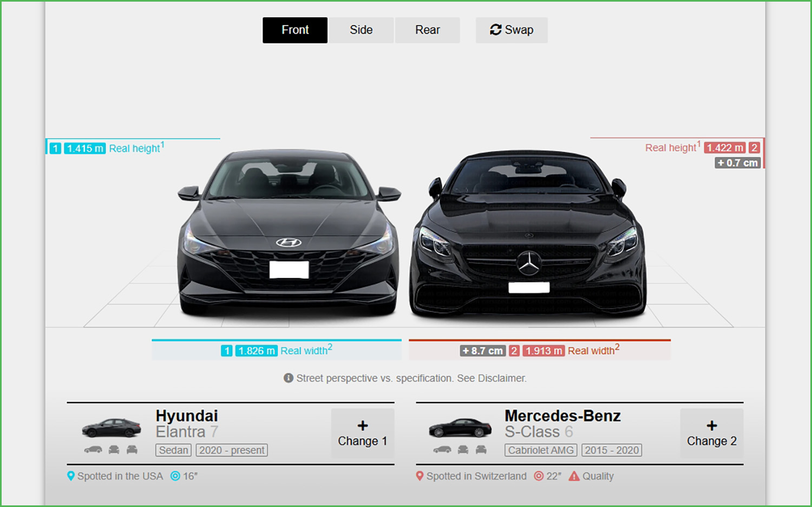
Task: Select Mercedes' first body view icon
Action: click(x=442, y=450)
